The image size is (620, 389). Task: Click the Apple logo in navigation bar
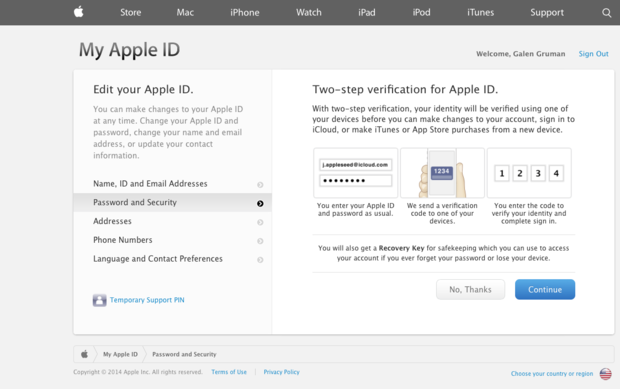[79, 12]
